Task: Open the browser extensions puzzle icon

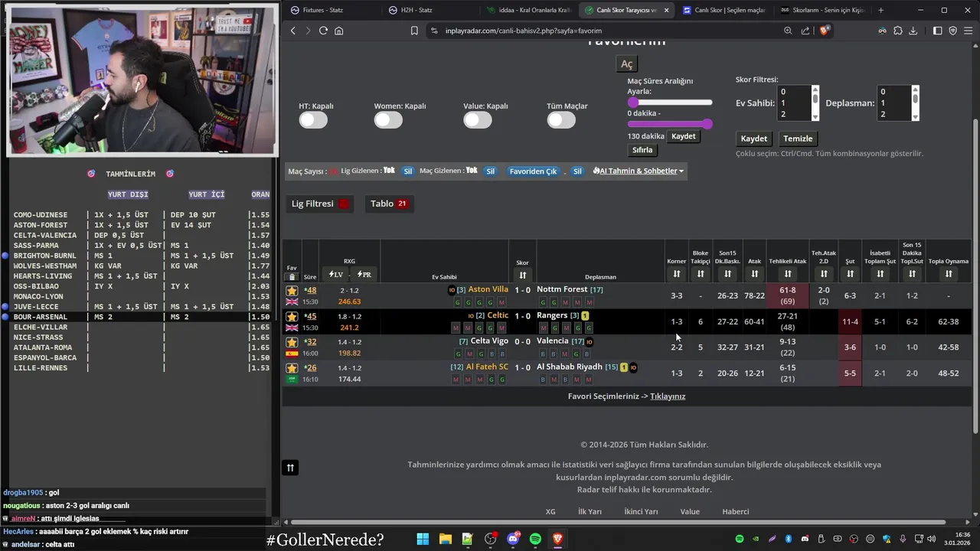Action: point(898,31)
